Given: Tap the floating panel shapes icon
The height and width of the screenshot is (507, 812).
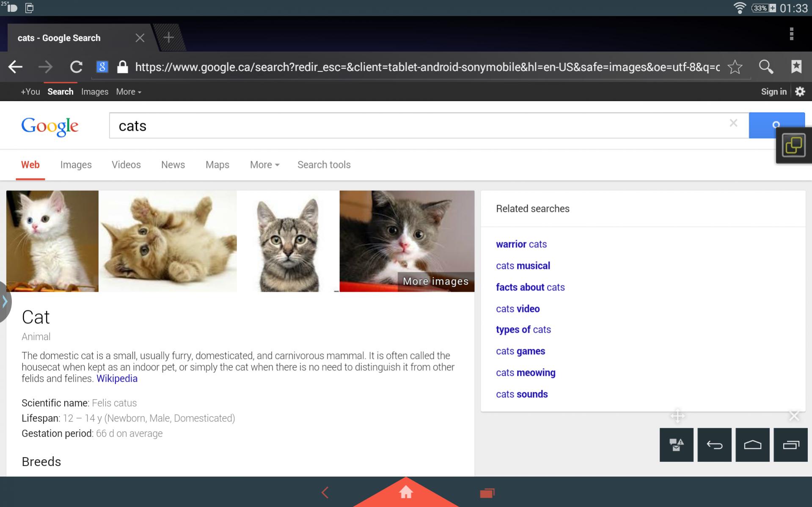Looking at the screenshot, I should (677, 445).
